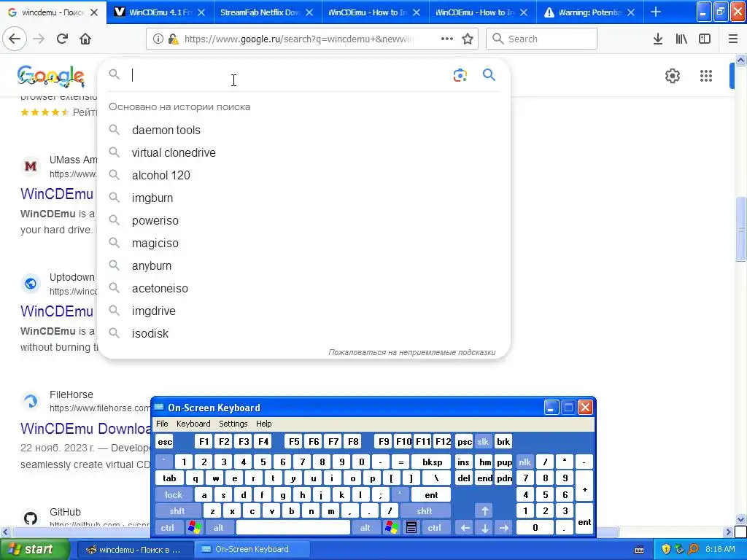This screenshot has width=747, height=560.
Task: Open the On-Screen Keyboard Help menu
Action: click(264, 424)
